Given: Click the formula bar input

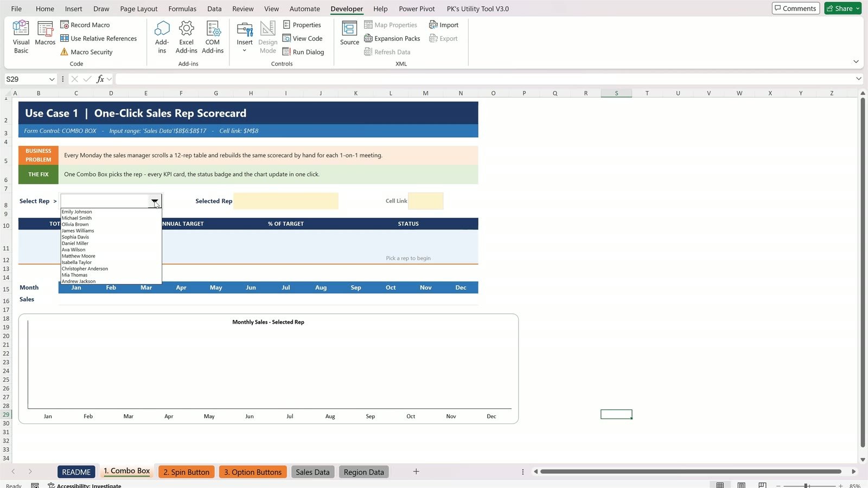Looking at the screenshot, I should click(484, 79).
